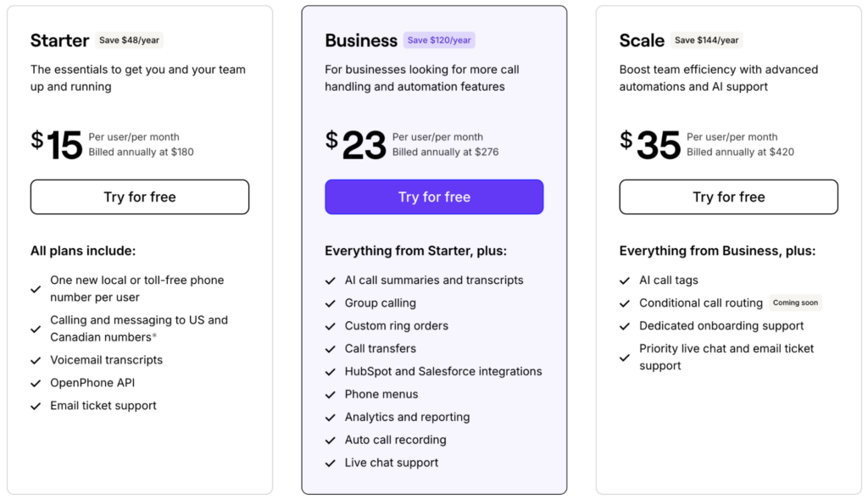The image size is (868, 499).
Task: Click the HubSpot and Salesforce integrations feature
Action: (443, 372)
